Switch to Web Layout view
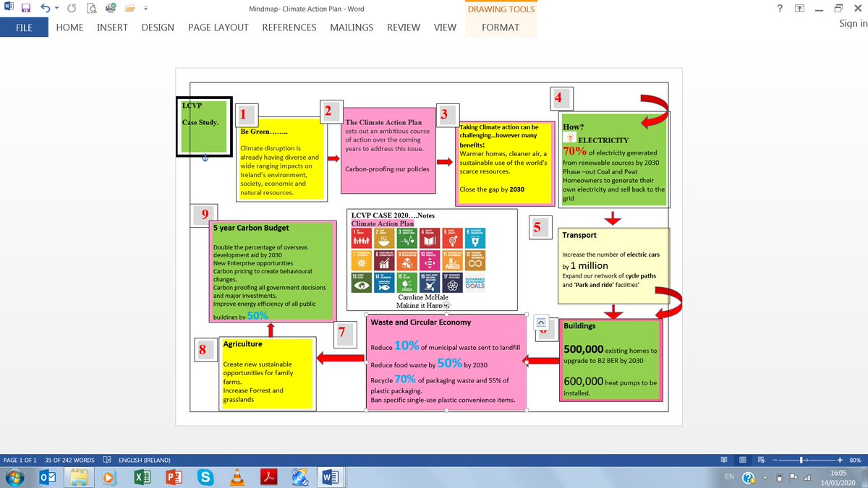This screenshot has width=868, height=488. [759, 460]
